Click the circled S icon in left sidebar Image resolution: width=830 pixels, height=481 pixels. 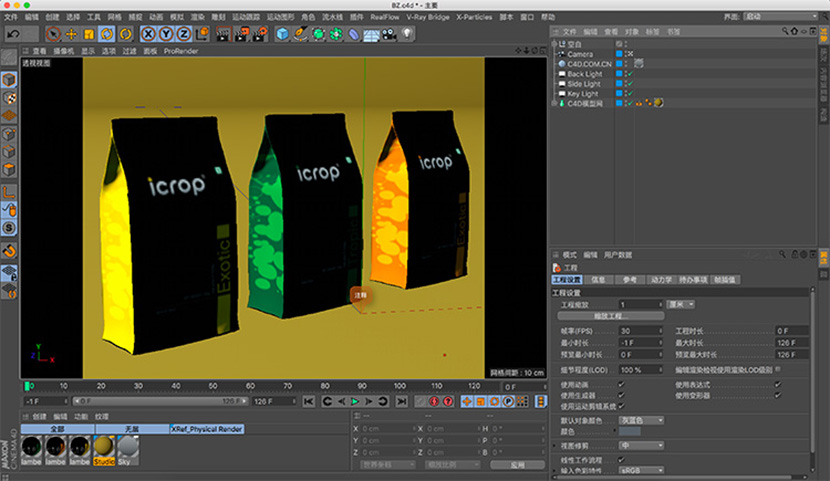click(x=9, y=228)
